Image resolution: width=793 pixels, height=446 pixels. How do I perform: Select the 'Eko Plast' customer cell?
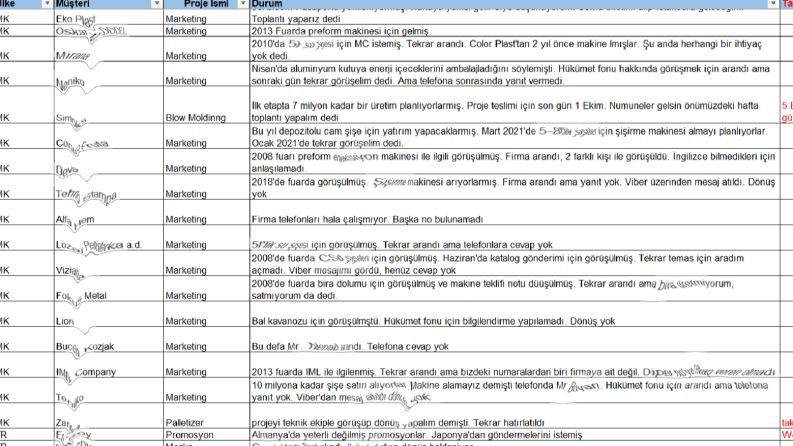109,19
